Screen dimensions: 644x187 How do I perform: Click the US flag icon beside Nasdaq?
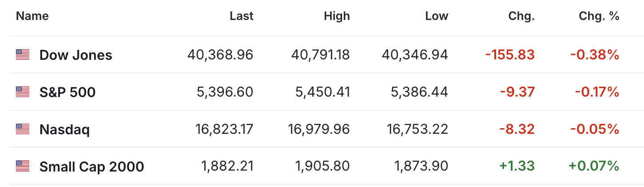click(x=22, y=129)
